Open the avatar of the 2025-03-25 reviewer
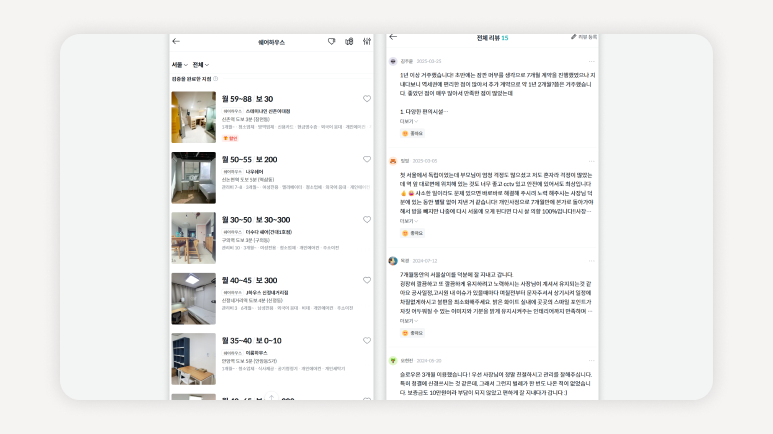The image size is (773, 434). [393, 62]
